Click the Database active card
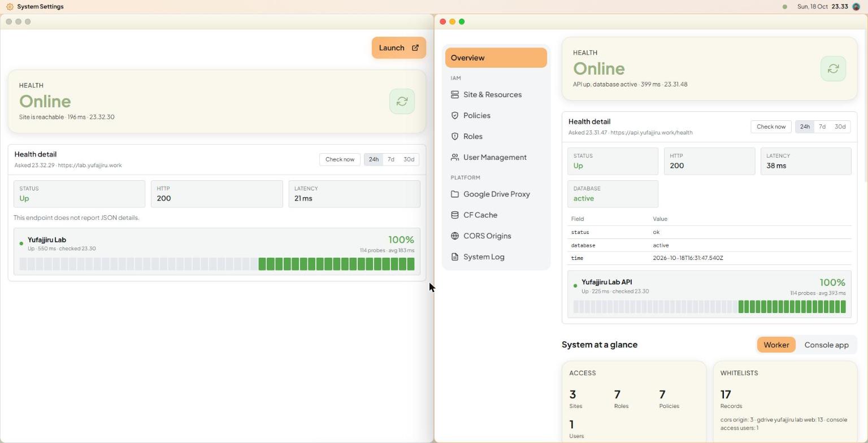The height and width of the screenshot is (443, 868). pos(613,194)
